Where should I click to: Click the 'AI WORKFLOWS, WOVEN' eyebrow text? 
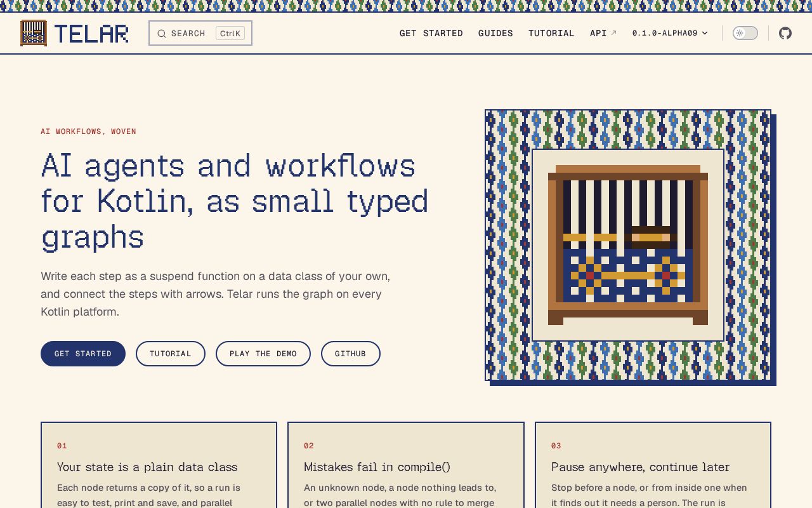click(89, 131)
